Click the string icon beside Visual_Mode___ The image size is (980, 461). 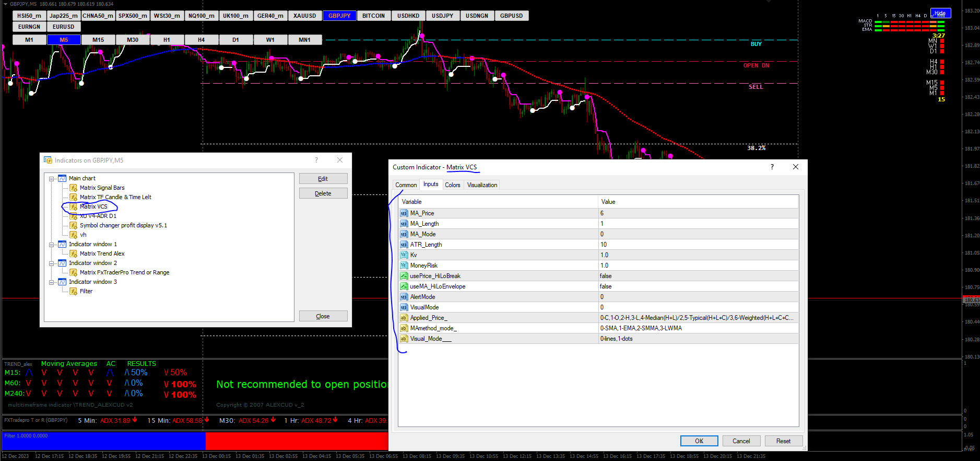(404, 339)
